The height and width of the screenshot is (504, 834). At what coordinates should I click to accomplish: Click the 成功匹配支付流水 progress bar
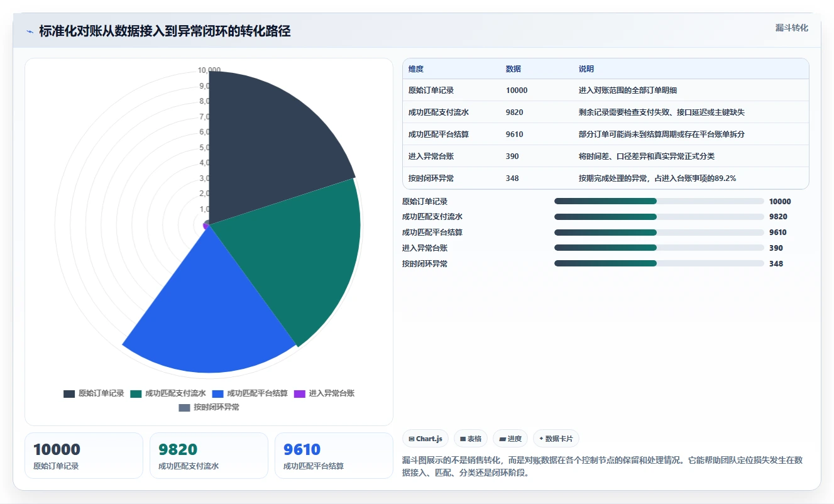[659, 217]
